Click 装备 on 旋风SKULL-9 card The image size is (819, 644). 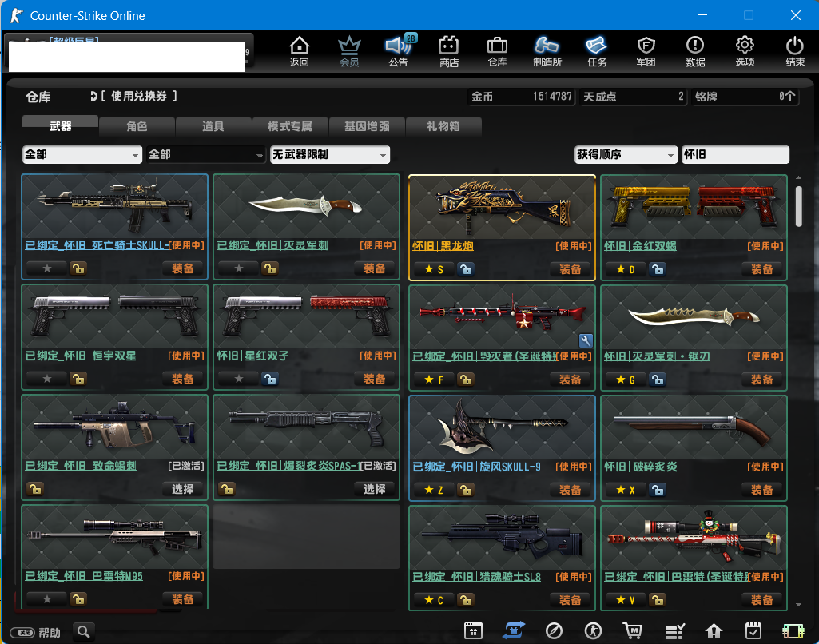pos(570,490)
